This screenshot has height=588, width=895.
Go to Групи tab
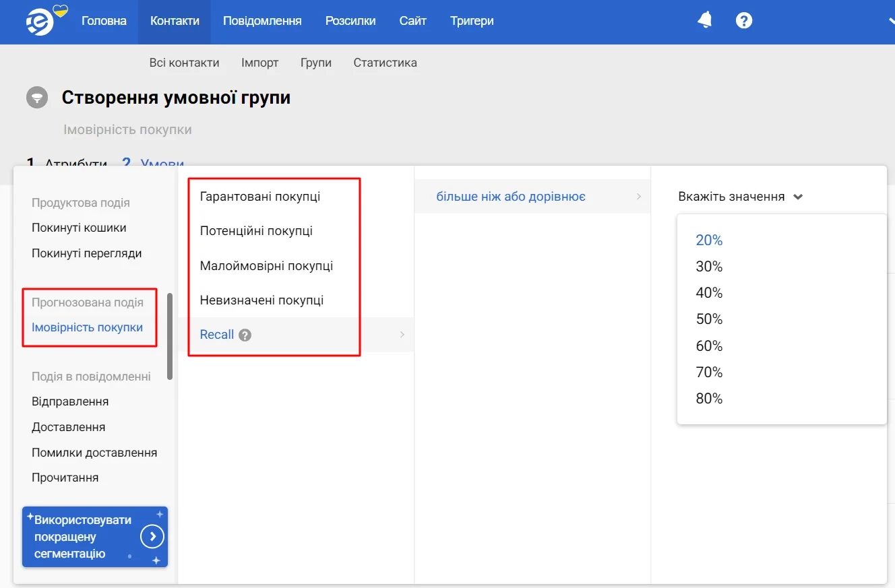pos(316,63)
